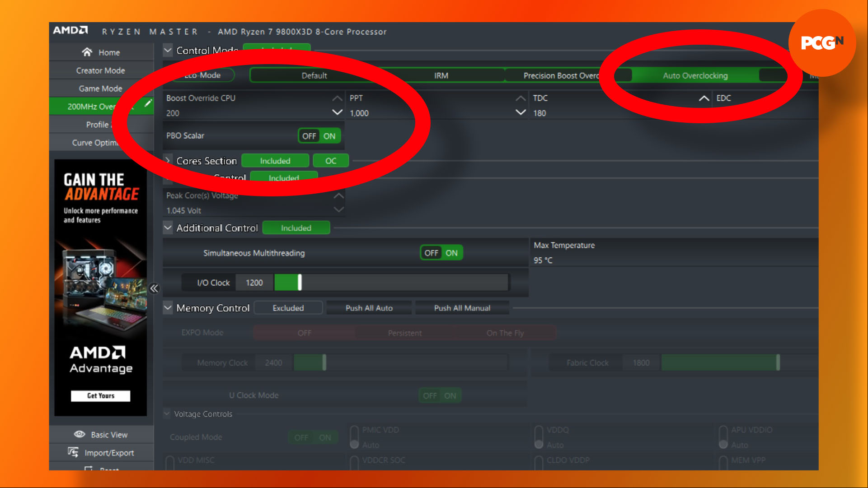The image size is (868, 488).
Task: Click the VDDQ voltage slider
Action: (539, 437)
